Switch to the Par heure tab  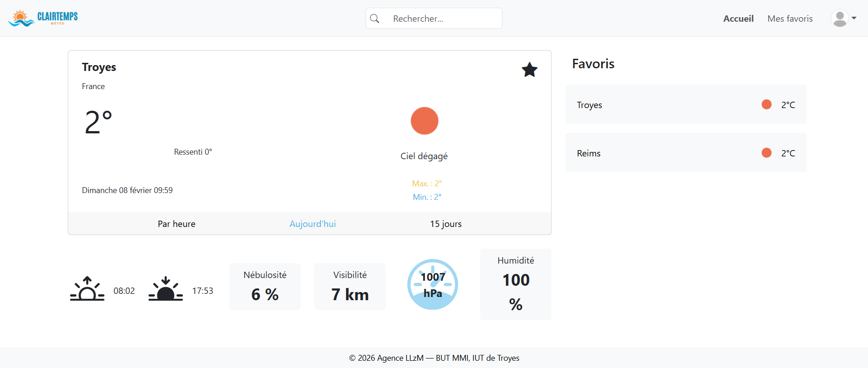176,224
